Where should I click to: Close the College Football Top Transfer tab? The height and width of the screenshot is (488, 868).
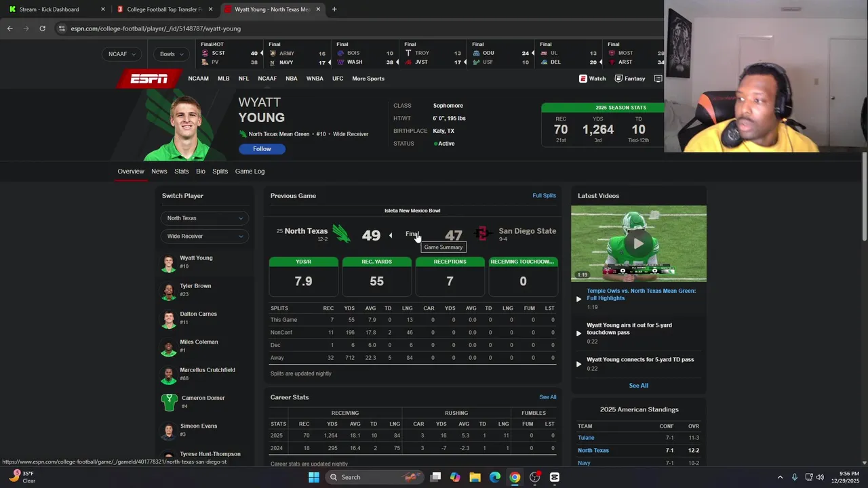click(211, 9)
